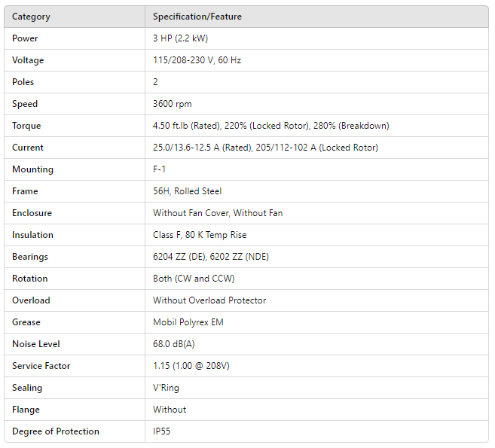Viewport: 495px width, 448px height.
Task: Select the 'Mobil Polyrex EM' grease value
Action: click(x=188, y=322)
